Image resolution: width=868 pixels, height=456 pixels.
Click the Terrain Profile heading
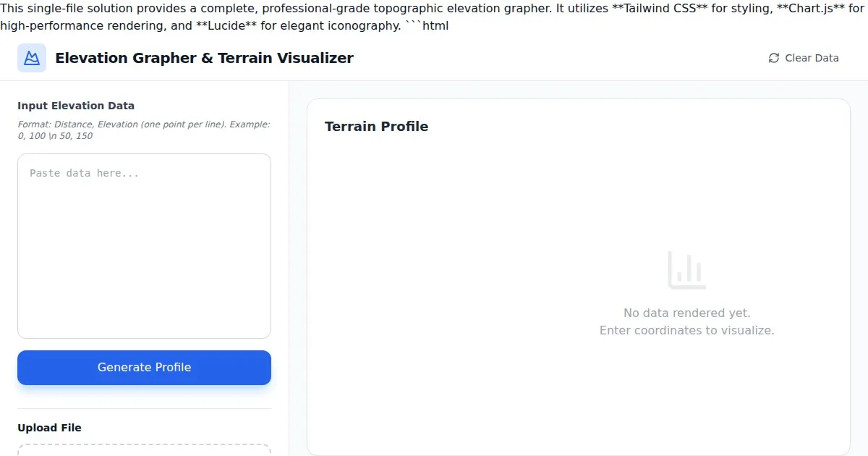tap(376, 127)
